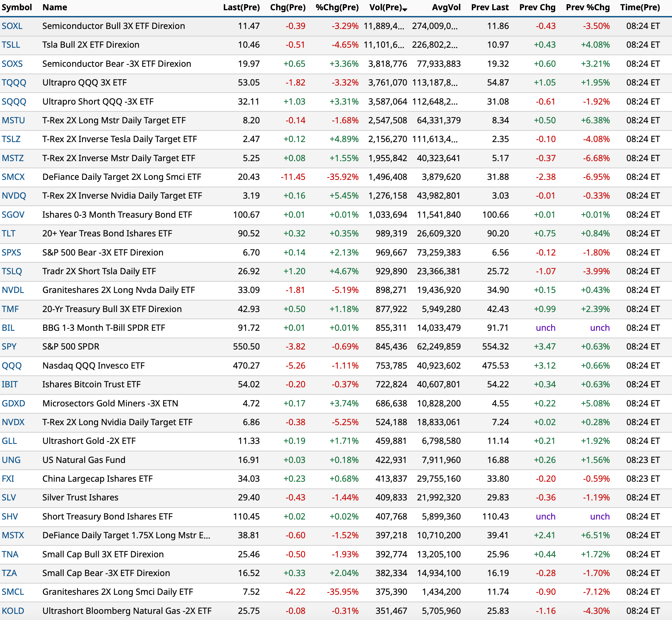Open the TQQQ ticker link
The image size is (672, 620).
click(x=14, y=82)
